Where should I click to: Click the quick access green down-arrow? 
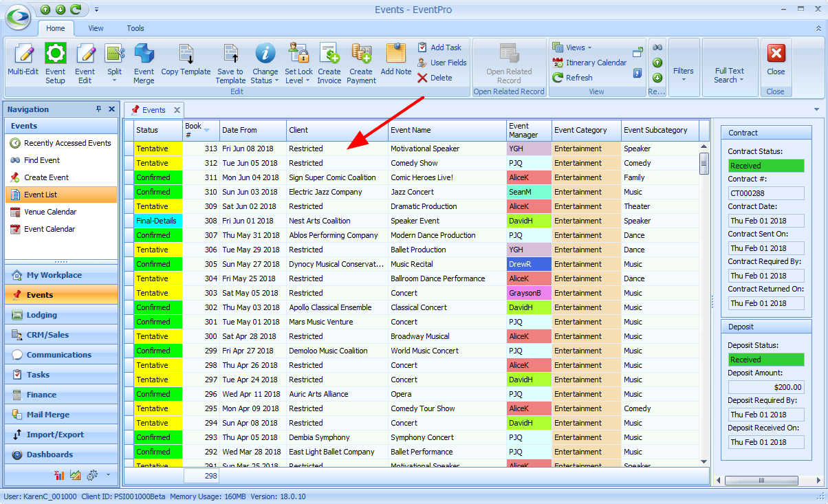pos(61,10)
